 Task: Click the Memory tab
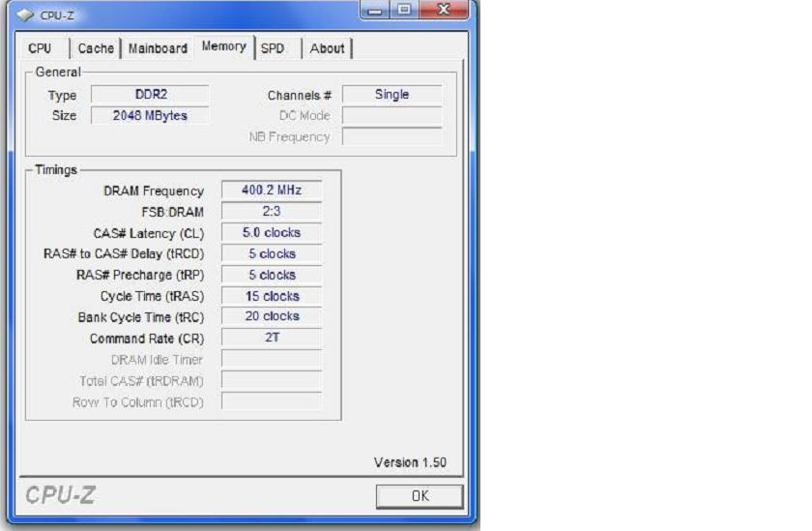[223, 46]
